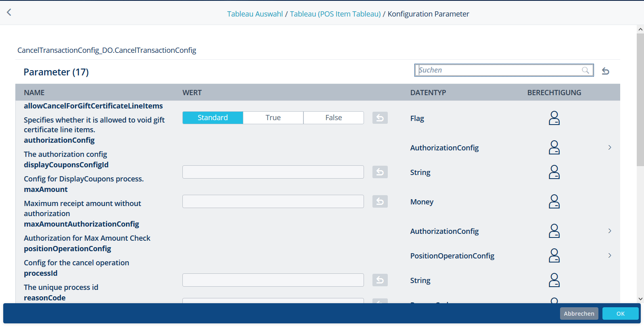
Task: Click the BERECHTIGUNG column header
Action: [554, 93]
